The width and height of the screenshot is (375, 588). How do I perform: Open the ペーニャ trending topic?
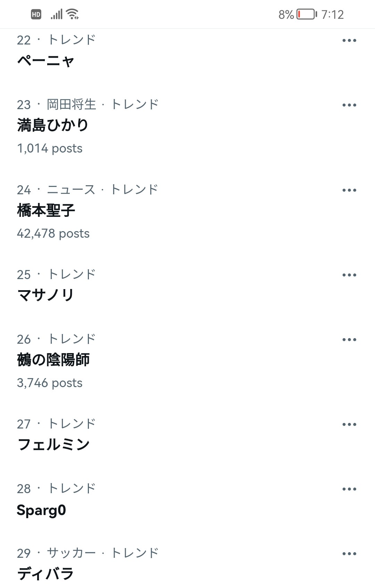coord(46,61)
